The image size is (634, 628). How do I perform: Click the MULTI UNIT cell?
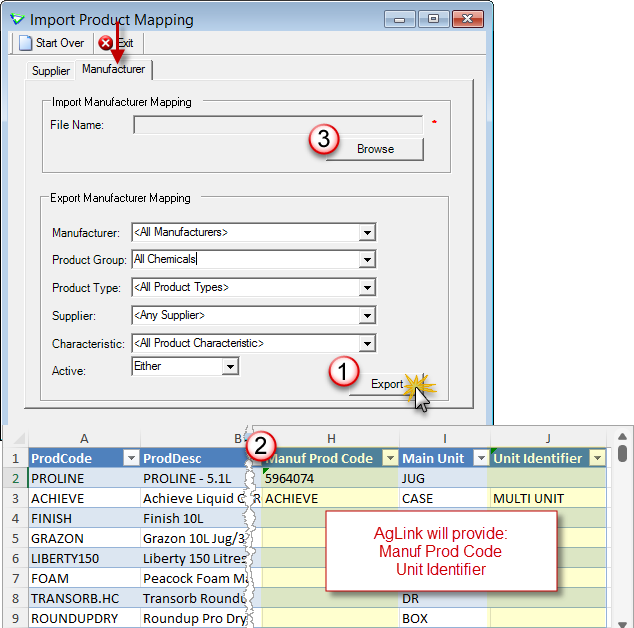pos(548,498)
